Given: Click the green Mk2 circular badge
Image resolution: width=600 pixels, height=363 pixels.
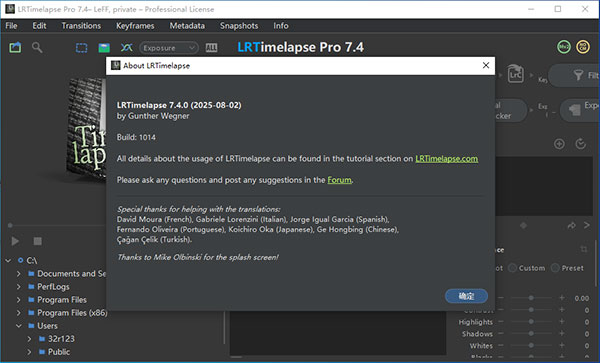Looking at the screenshot, I should [564, 47].
